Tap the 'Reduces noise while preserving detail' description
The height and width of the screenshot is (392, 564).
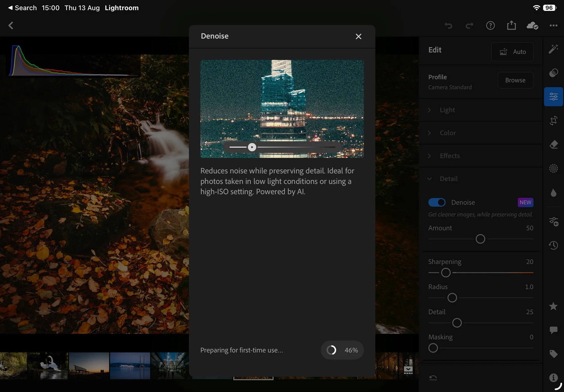(277, 181)
